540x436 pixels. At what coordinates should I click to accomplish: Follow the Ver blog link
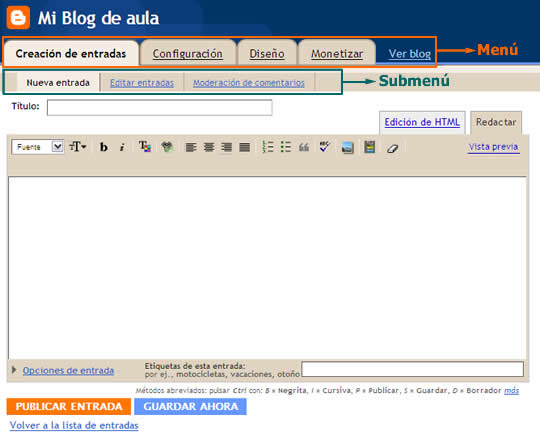[409, 54]
